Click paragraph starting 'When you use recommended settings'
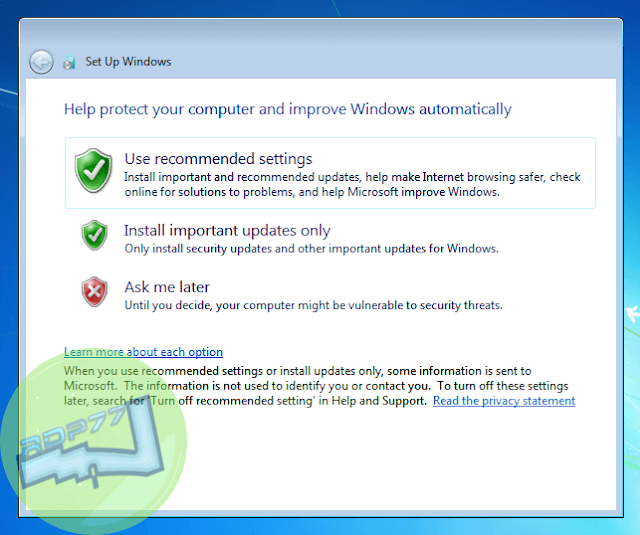Image resolution: width=640 pixels, height=535 pixels. (320, 386)
